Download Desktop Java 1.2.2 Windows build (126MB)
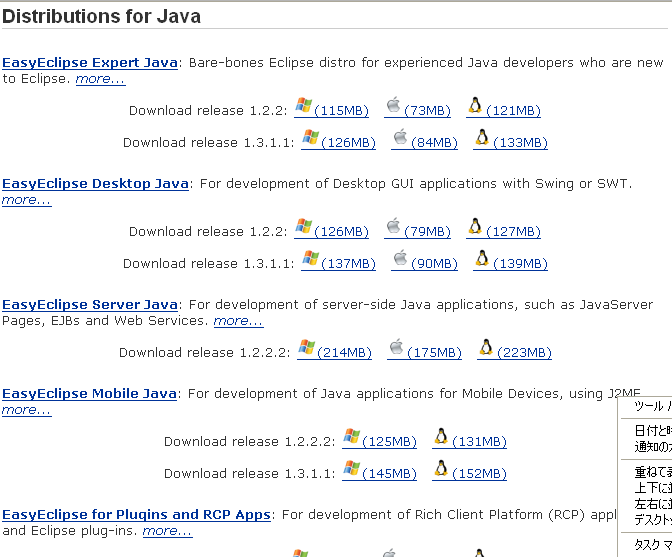 pos(331,228)
